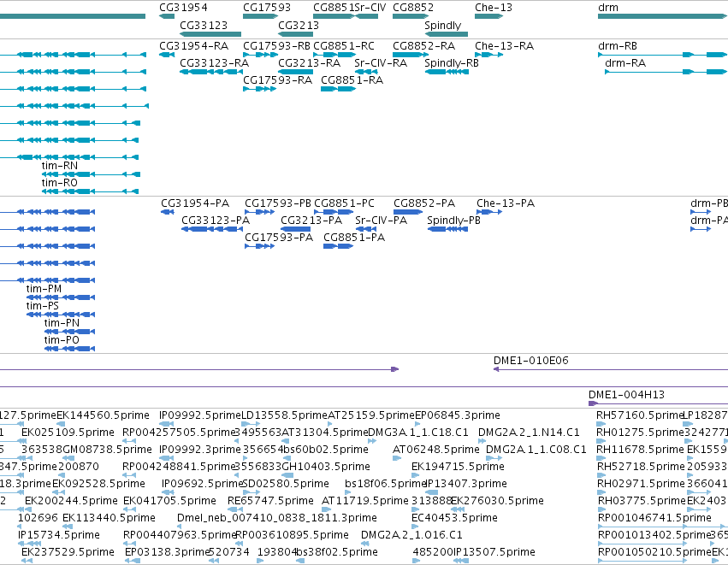Select the CG17593-RB transcript label
Viewport: 728px width, 565px height.
pyautogui.click(x=276, y=46)
